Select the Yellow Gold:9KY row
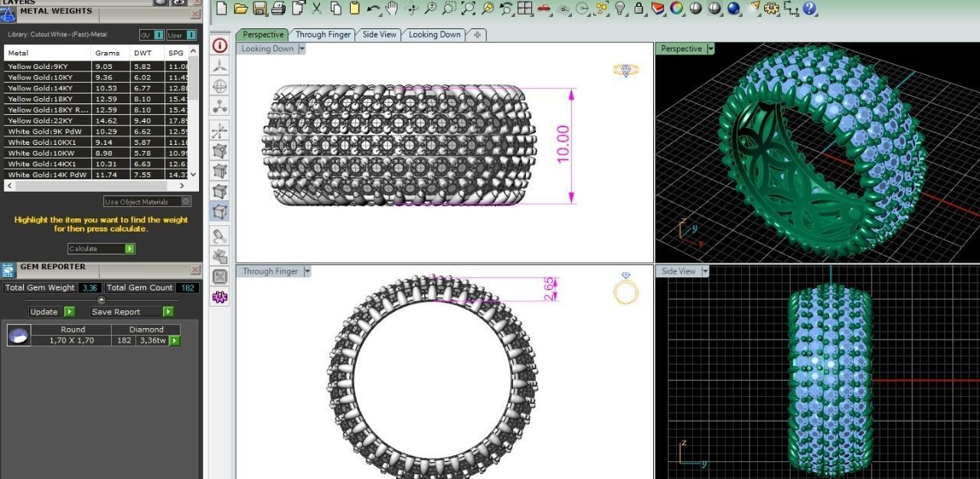 (96, 67)
